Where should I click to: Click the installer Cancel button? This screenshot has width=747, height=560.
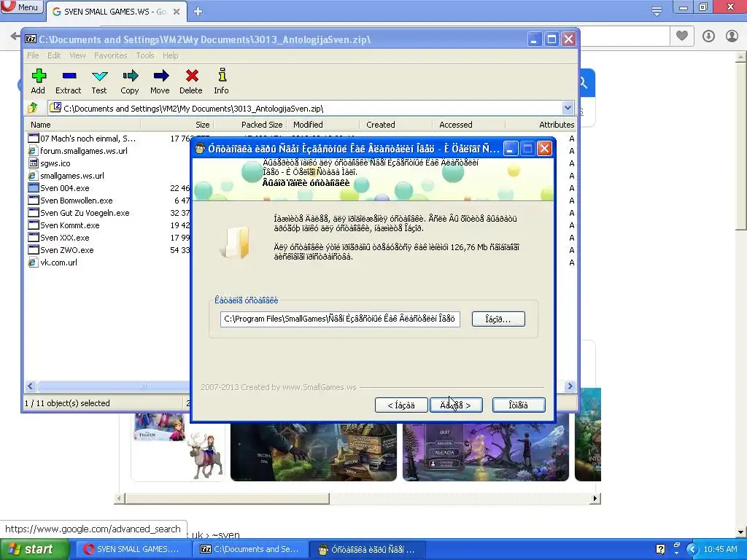click(519, 405)
